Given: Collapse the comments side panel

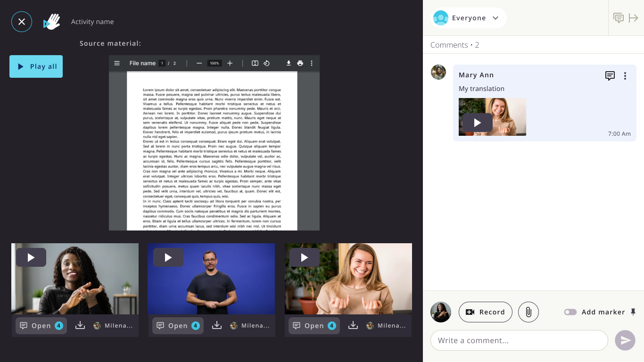Looking at the screenshot, I should 634,18.
